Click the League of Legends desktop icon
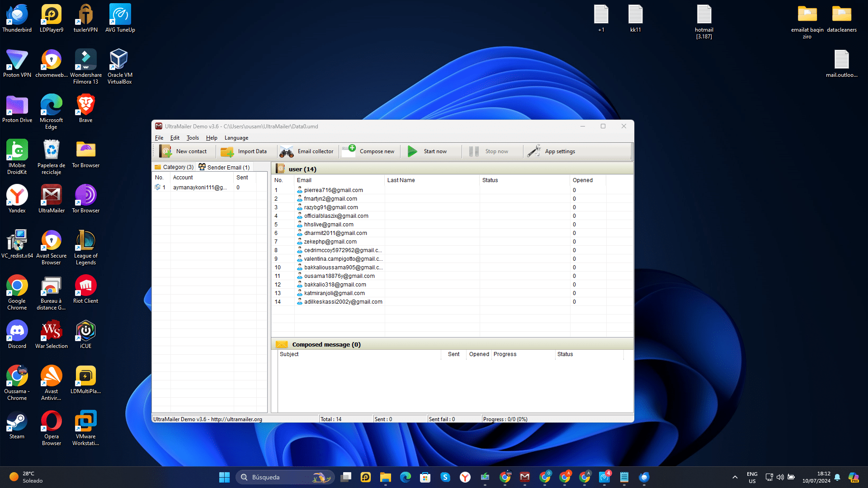 (x=86, y=248)
